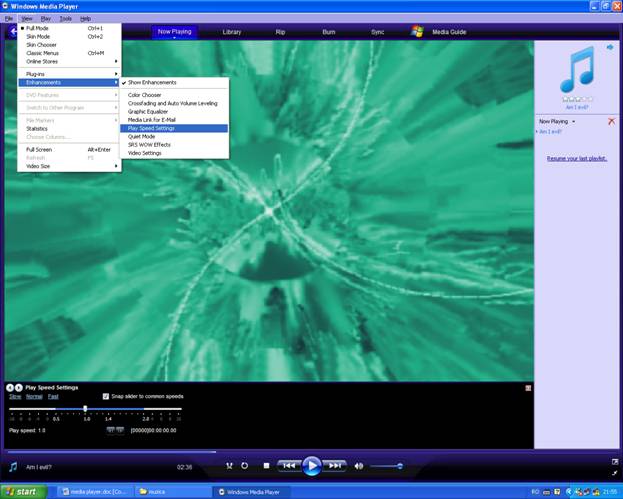
Task: Stop playback with the square Stop button
Action: [x=266, y=466]
